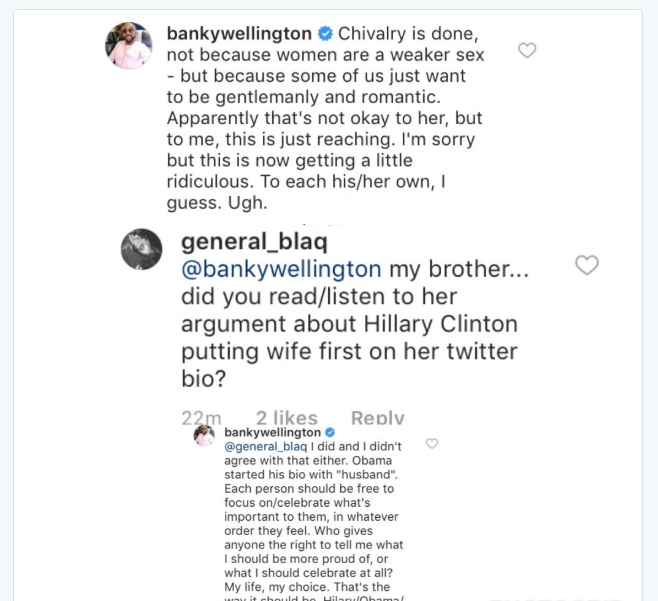Screen dimensions: 658x601
Task: Open bankywellington's profile picture on top comment
Action: click(129, 45)
